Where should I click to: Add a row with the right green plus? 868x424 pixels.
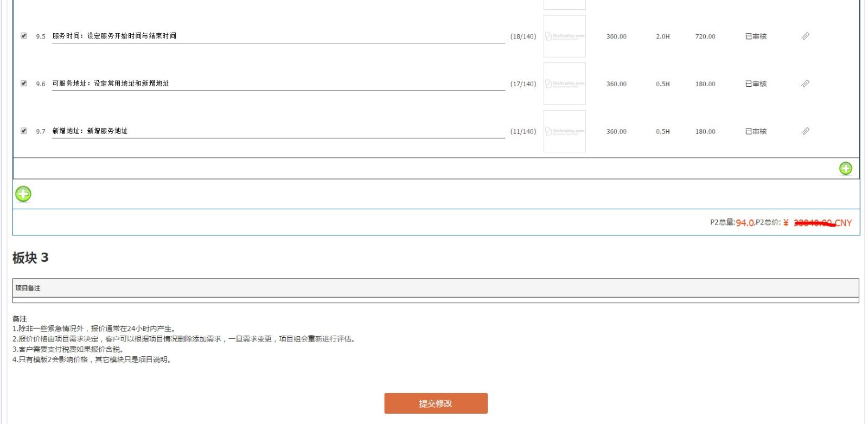point(845,169)
